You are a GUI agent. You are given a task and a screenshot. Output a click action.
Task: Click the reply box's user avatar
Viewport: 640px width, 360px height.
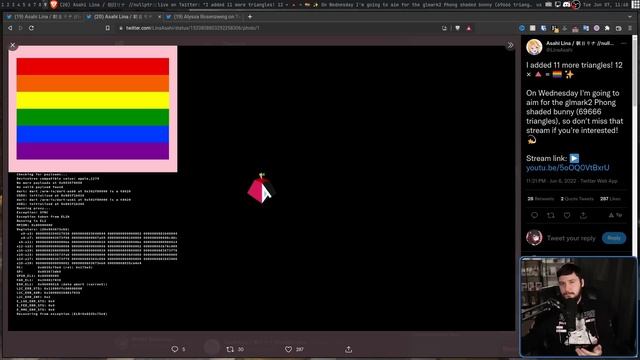point(534,238)
